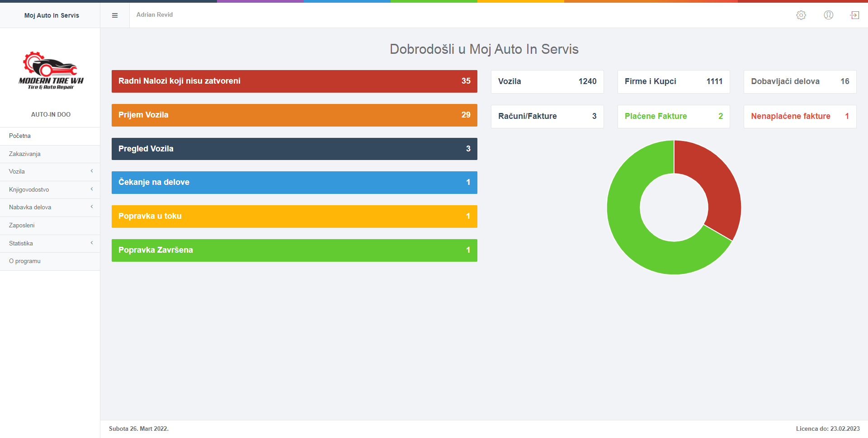Click the orange Prijem Vozila bar
Viewport: 868px width, 438px height.
point(294,115)
